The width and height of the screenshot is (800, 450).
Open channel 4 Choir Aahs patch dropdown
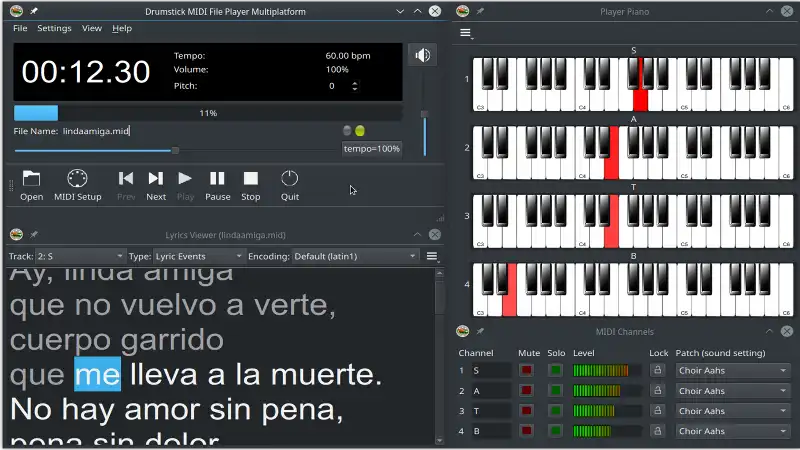click(x=733, y=431)
